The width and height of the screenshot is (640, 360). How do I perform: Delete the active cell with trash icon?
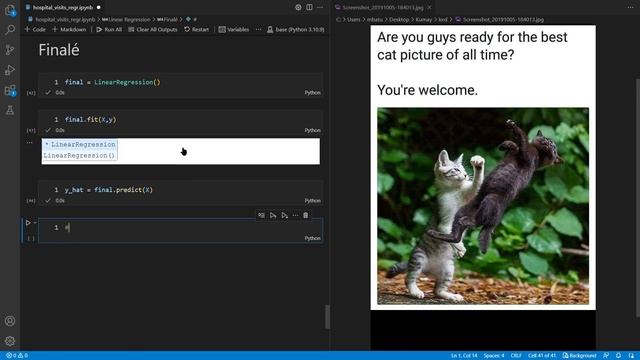(x=306, y=215)
